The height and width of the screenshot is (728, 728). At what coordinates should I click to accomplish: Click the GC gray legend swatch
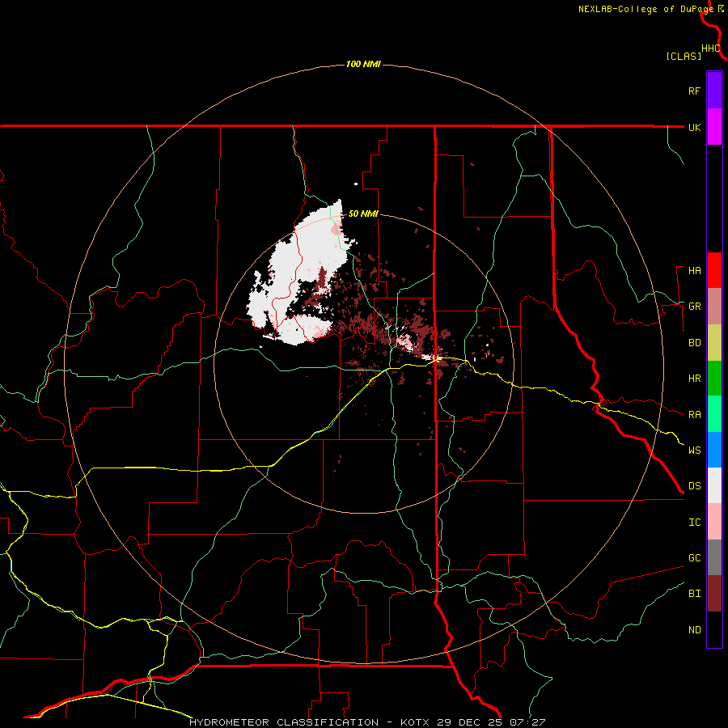point(714,557)
